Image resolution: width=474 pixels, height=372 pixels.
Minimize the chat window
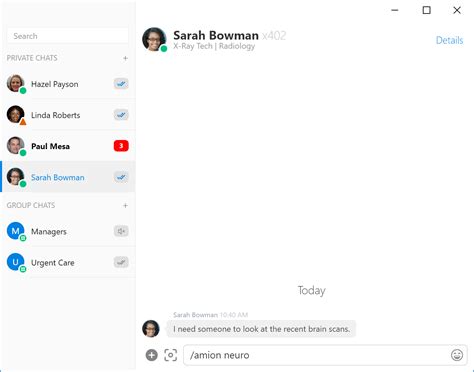point(395,10)
